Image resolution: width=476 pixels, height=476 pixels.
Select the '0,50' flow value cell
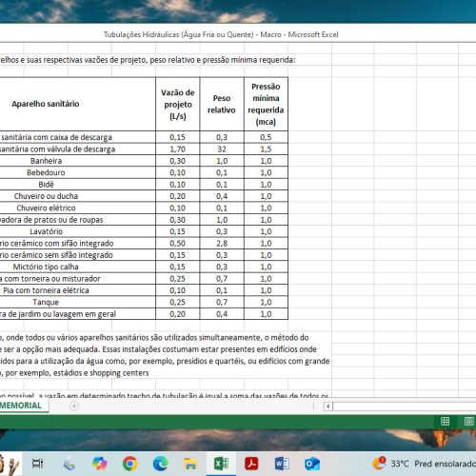click(x=178, y=244)
